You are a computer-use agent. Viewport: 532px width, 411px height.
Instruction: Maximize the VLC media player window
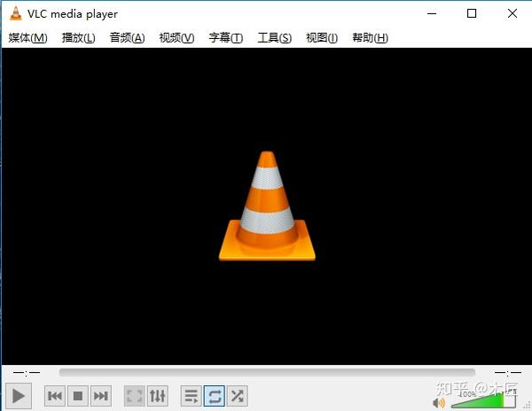(x=472, y=13)
